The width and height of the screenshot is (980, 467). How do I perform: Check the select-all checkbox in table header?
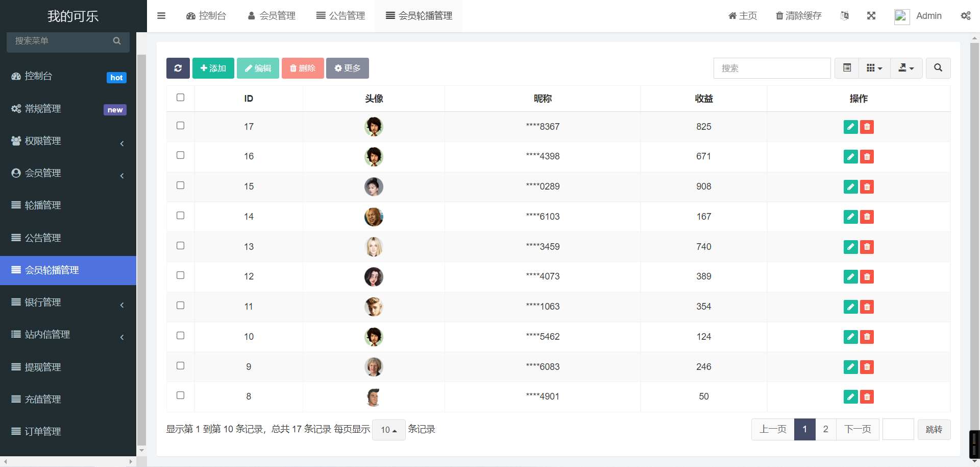180,98
